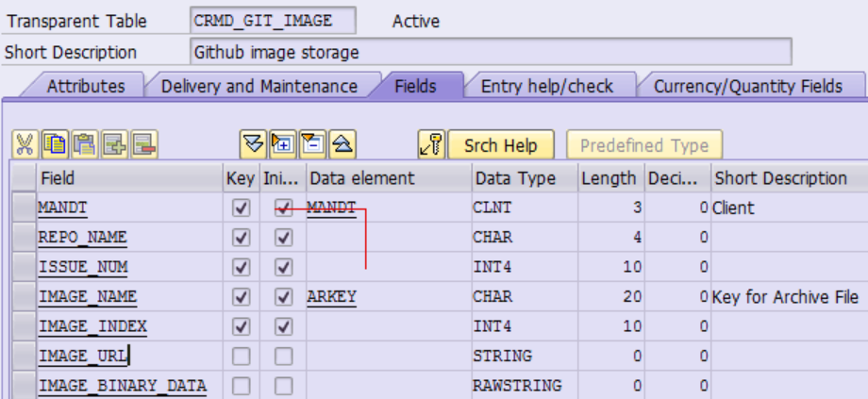Click the Collapse All up-arrow icon

tap(342, 145)
